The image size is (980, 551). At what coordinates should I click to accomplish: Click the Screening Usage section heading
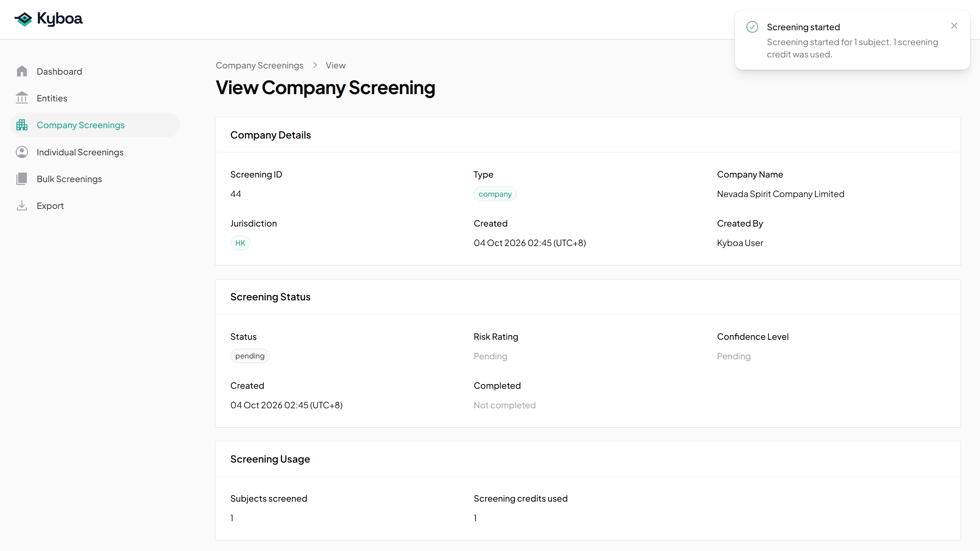click(x=270, y=459)
